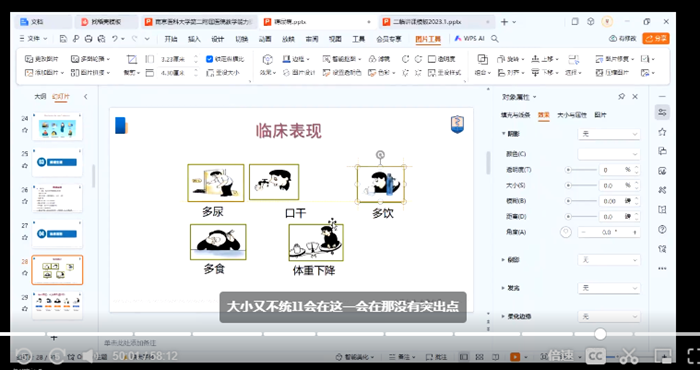The height and width of the screenshot is (370, 700).
Task: Click the WPS AI button
Action: tap(469, 39)
